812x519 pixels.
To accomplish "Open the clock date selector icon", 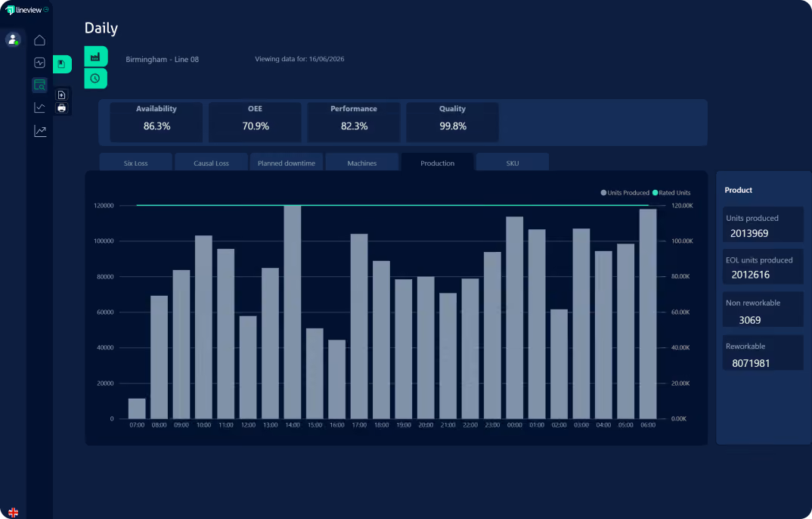I will coord(96,78).
